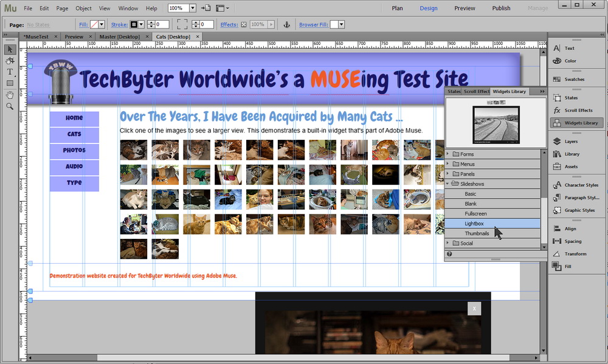This screenshot has width=608, height=364.
Task: Click the Stroke link label
Action: pyautogui.click(x=119, y=24)
